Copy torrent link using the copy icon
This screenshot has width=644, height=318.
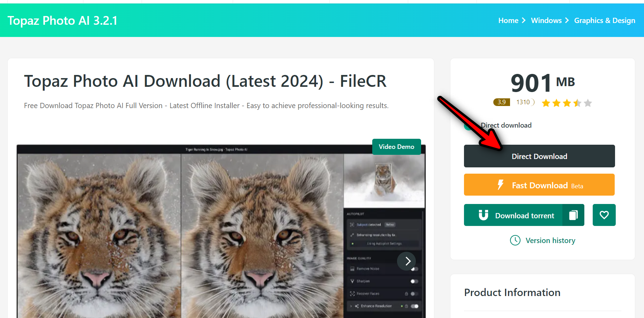573,215
